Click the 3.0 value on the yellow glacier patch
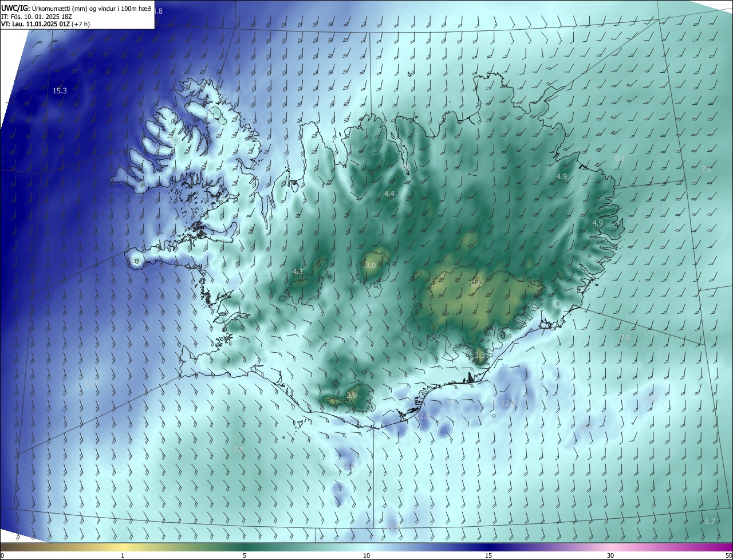This screenshot has height=560, width=733. tap(371, 266)
